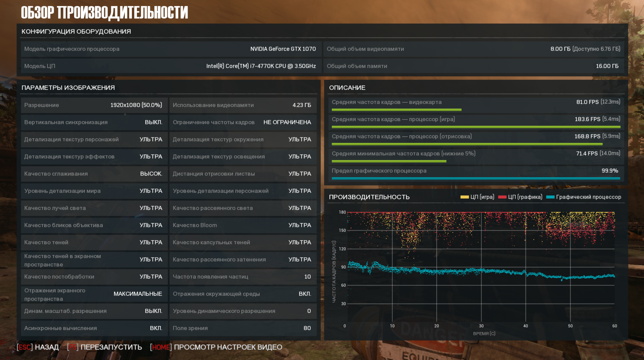Open ПРОСМОТР НАСТРОЕК ВИДЕО via HOME

(x=216, y=347)
